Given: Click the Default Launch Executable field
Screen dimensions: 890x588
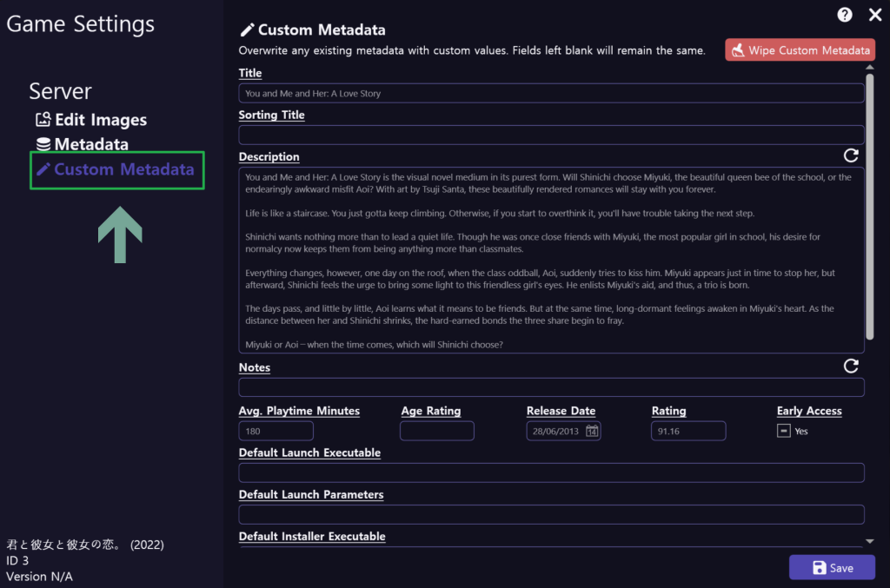Looking at the screenshot, I should [551, 472].
